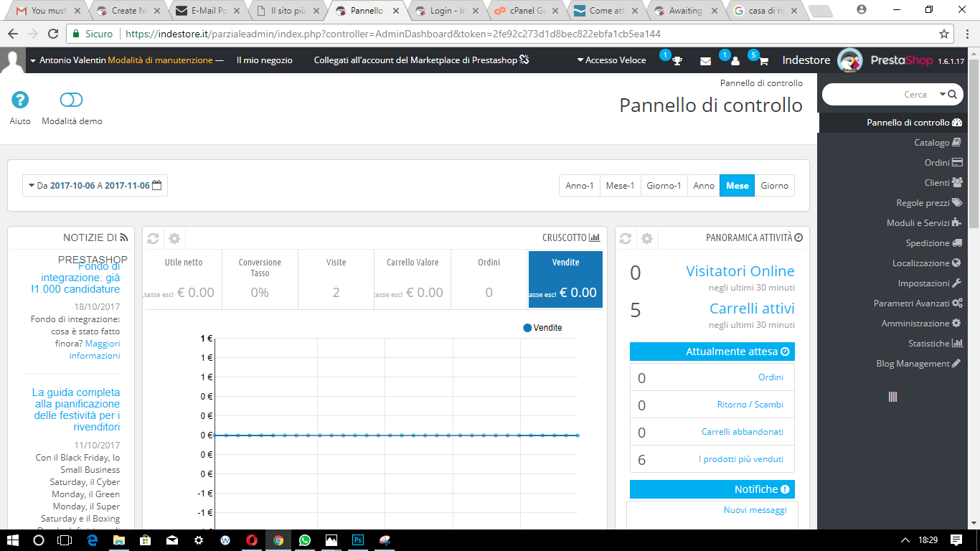Collapse the sidebar with the bars icon
This screenshot has height=551, width=980.
[892, 397]
